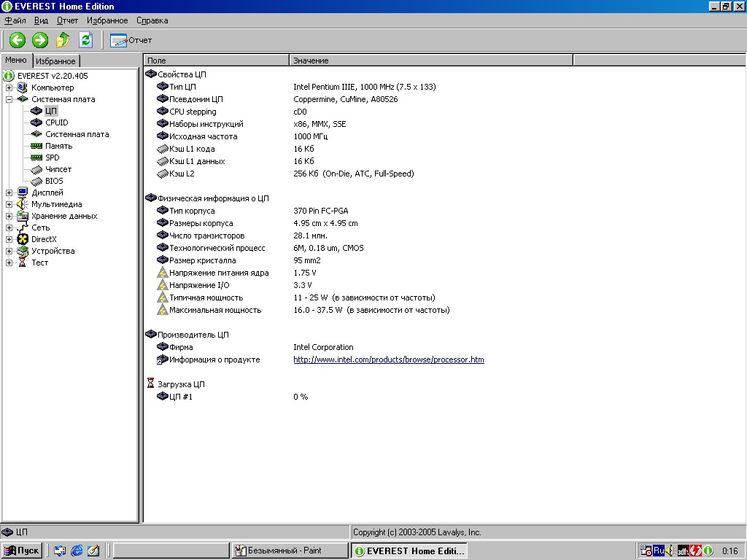The image size is (747, 560).
Task: Click the volume speaker tray icon
Action: click(x=670, y=551)
